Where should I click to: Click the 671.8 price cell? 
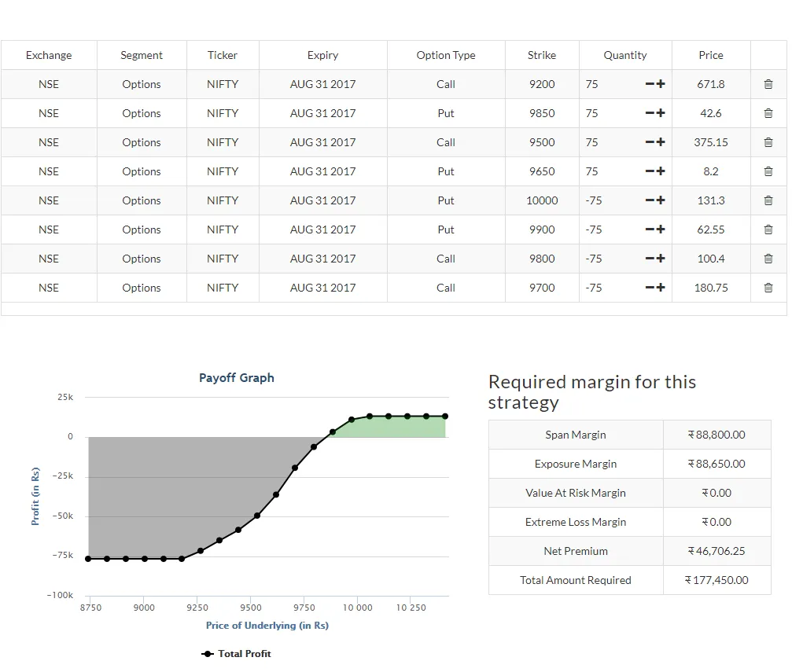pos(711,84)
